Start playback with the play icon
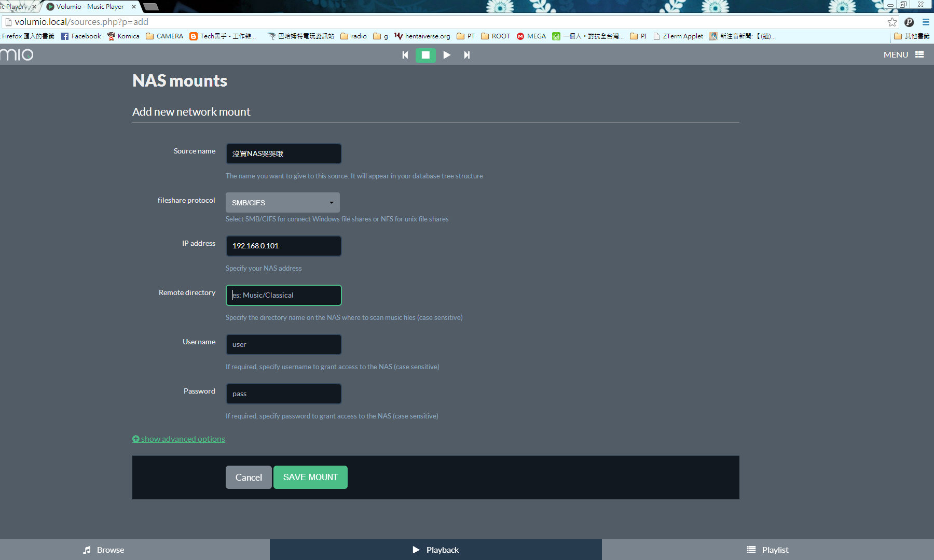 tap(447, 55)
